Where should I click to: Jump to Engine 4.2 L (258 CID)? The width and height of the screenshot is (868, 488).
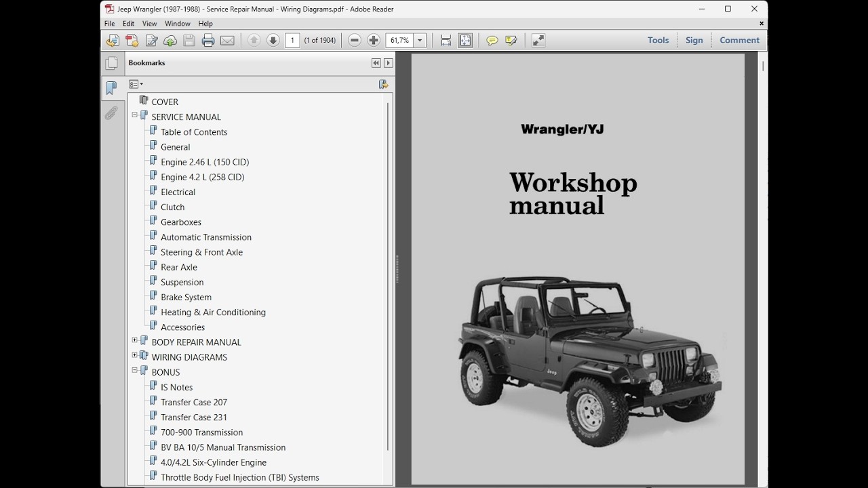coord(203,177)
